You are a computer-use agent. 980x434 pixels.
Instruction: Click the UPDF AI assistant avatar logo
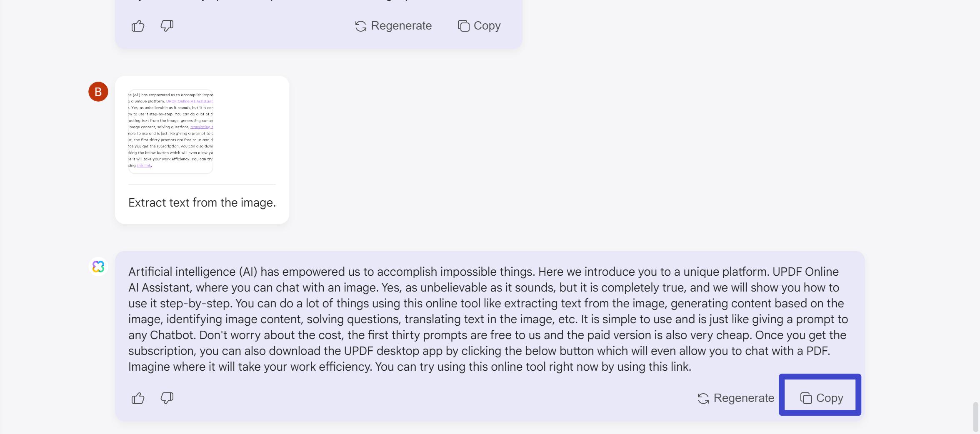pyautogui.click(x=98, y=267)
